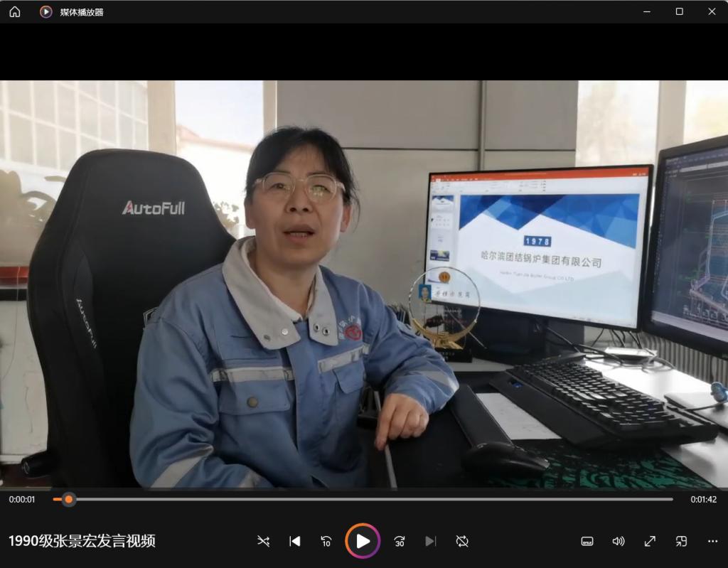Click the video picture area
This screenshot has width=728, height=568.
pos(363,284)
